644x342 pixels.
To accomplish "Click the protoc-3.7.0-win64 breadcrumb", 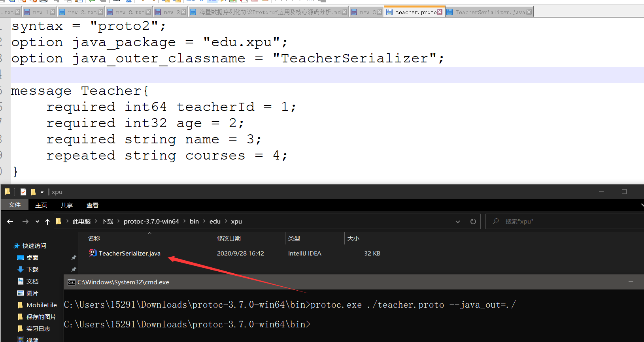I will [x=151, y=222].
